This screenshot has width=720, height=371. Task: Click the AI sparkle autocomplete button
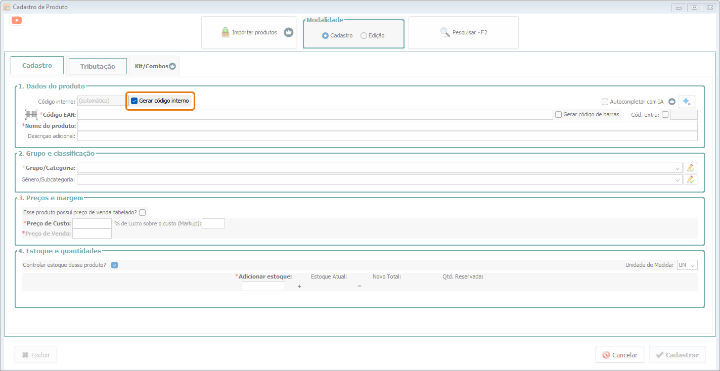click(x=687, y=101)
